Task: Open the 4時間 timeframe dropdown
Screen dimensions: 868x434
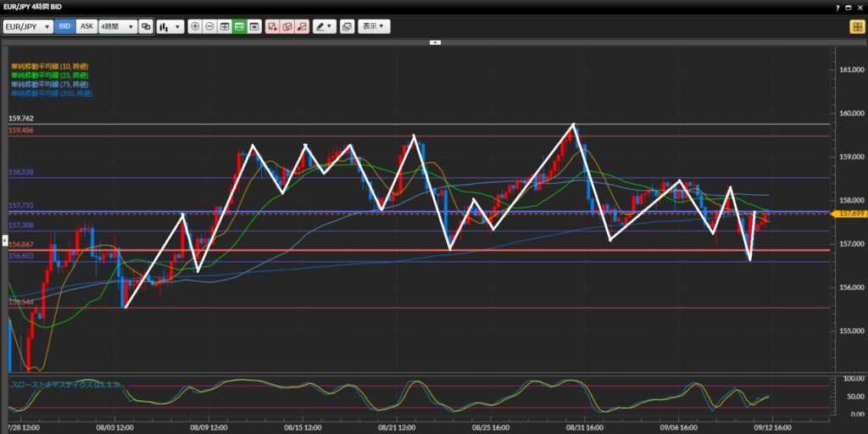Action: pos(117,26)
